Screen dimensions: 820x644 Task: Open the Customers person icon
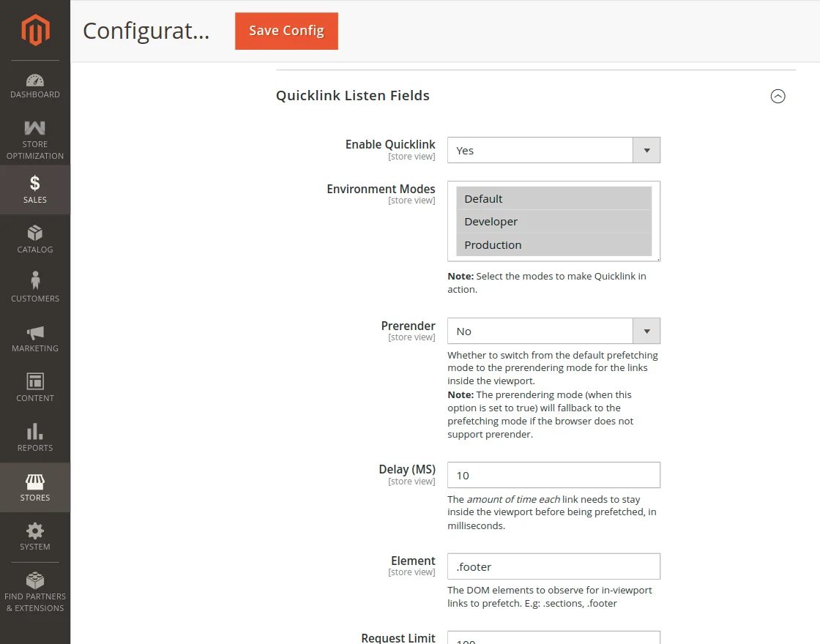[x=35, y=280]
